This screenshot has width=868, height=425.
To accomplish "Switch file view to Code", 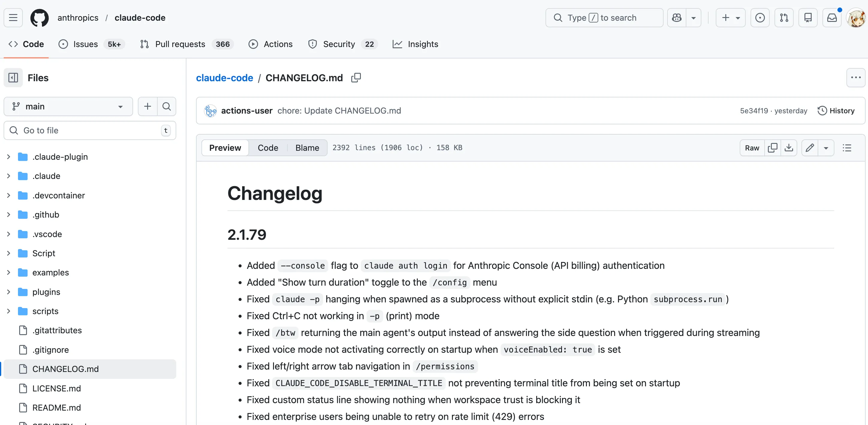I will (268, 148).
